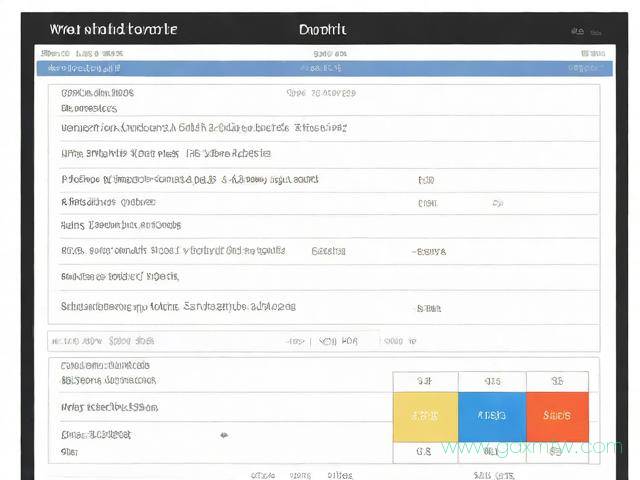The height and width of the screenshot is (480, 640).
Task: Click the header cell above the yellow cell
Action: (425, 381)
